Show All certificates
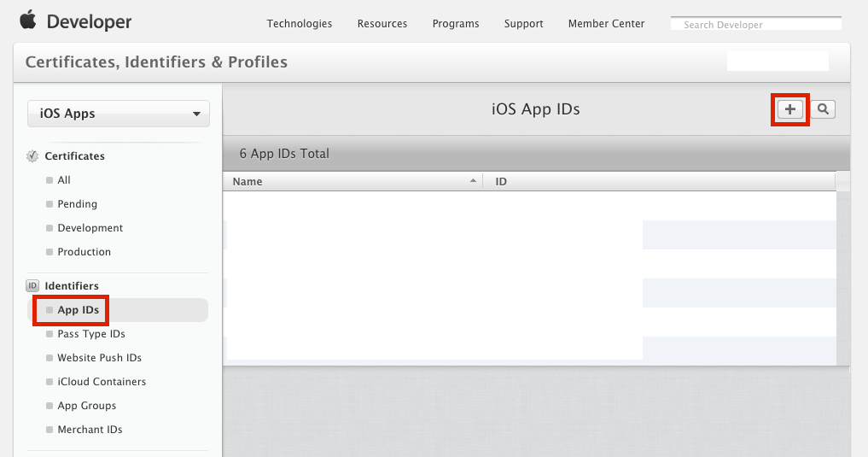 coord(64,180)
